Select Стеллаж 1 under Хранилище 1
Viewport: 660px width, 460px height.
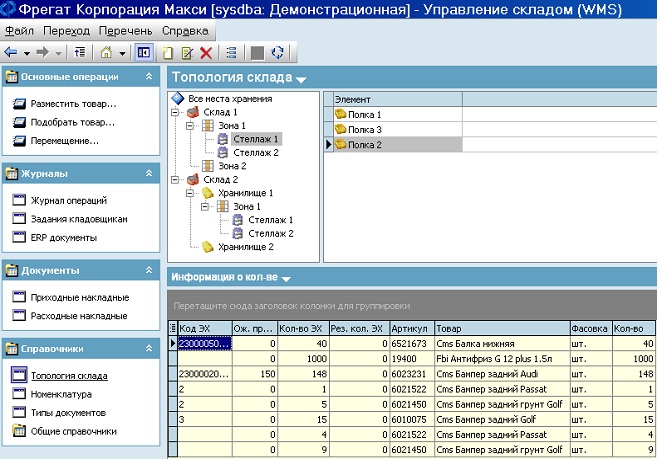(x=271, y=220)
